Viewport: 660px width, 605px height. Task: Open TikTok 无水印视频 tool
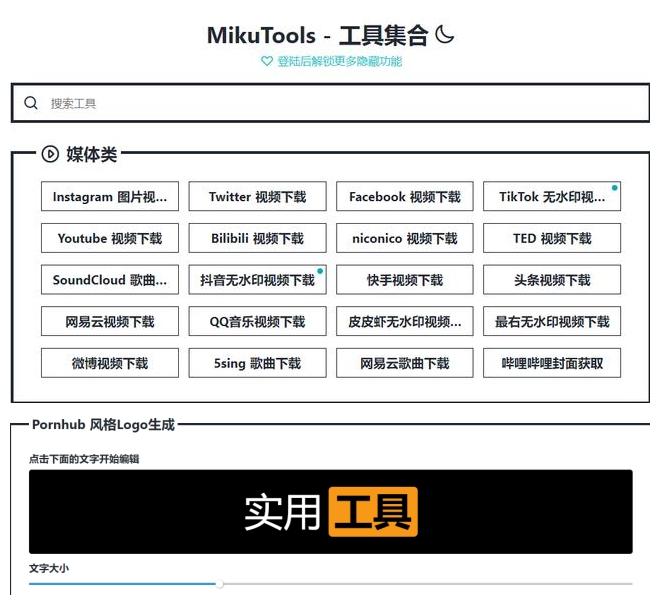(x=552, y=196)
